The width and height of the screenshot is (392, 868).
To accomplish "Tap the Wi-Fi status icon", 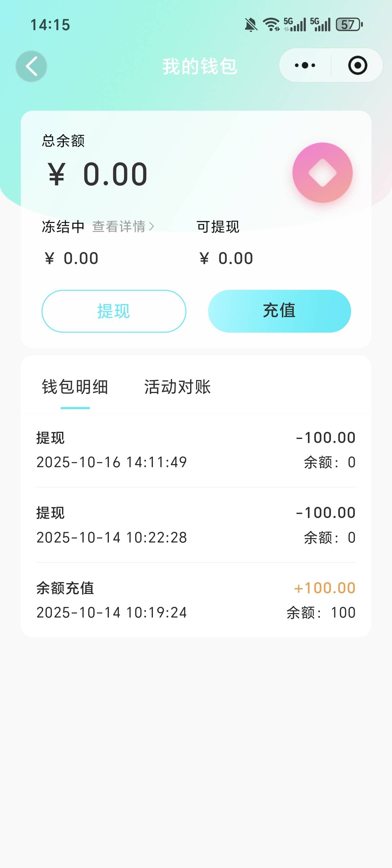I will (x=271, y=24).
